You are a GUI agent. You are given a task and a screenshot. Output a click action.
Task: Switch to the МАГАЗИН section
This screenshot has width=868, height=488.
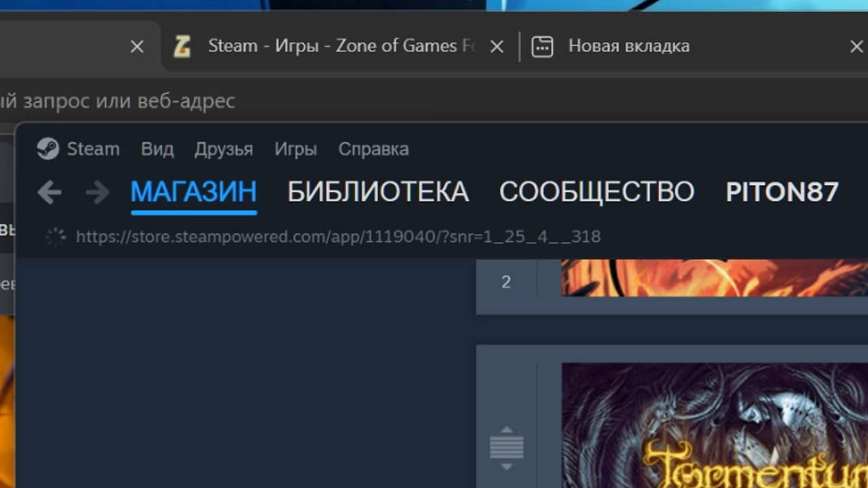point(194,192)
